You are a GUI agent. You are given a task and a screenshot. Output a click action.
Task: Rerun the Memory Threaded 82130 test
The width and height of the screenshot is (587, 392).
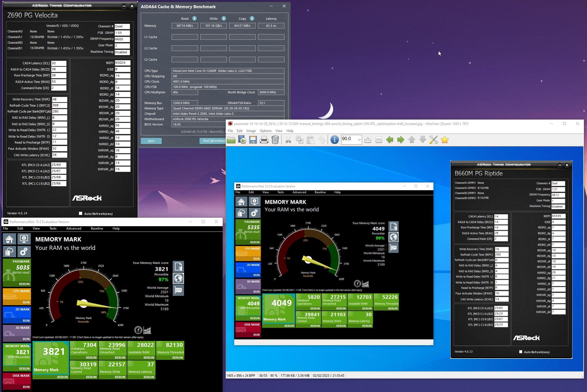(178, 358)
